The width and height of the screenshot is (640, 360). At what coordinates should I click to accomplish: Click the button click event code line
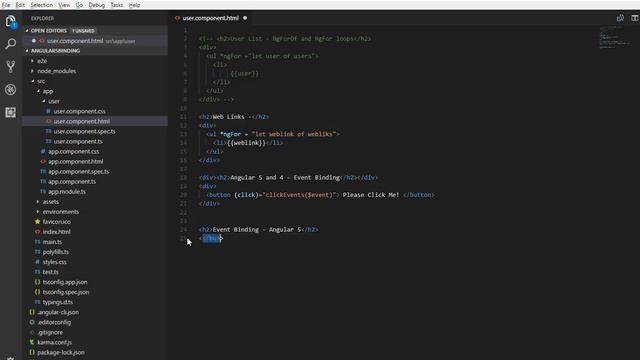coord(320,195)
